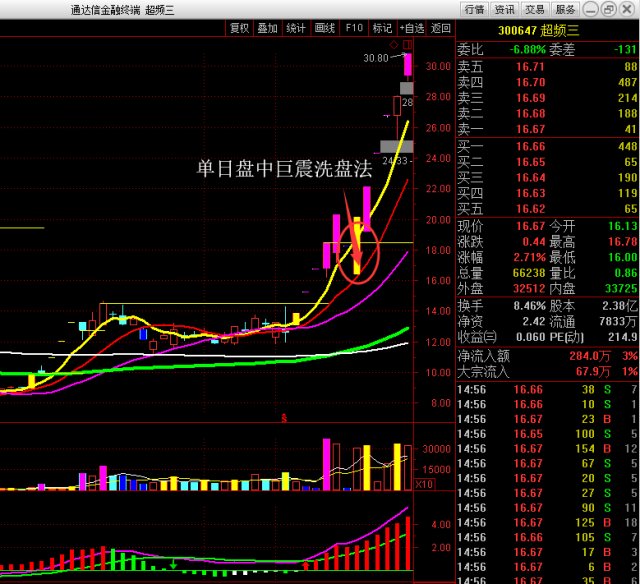The width and height of the screenshot is (640, 584).
Task: Add stock via +自选 button
Action: [411, 28]
